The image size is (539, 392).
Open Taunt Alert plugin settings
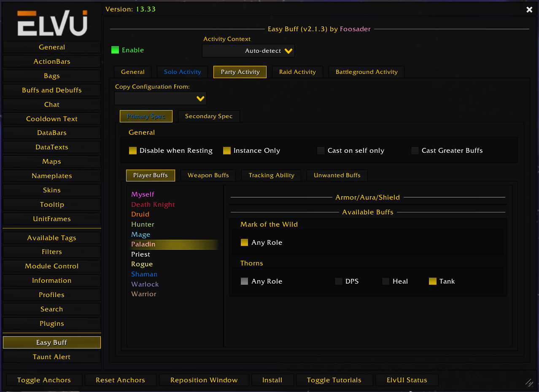pyautogui.click(x=52, y=357)
